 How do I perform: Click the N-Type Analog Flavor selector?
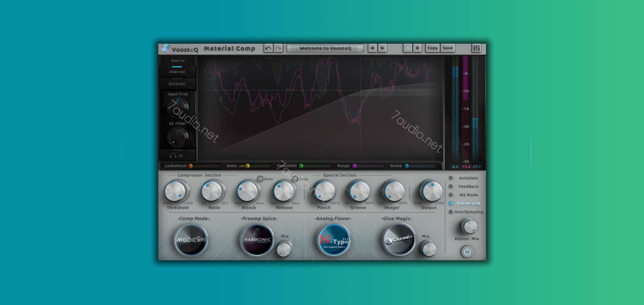334,240
